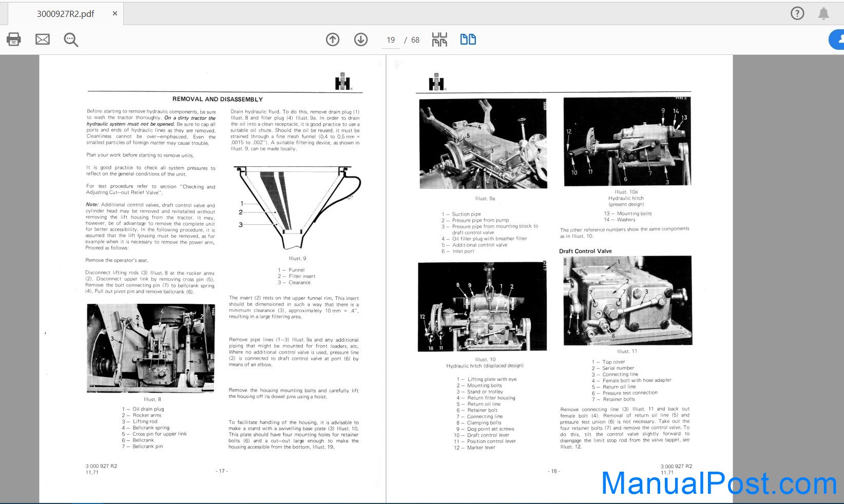Click legend line '7 – Bellcrank pin'
This screenshot has height=504, width=844.
click(x=142, y=447)
